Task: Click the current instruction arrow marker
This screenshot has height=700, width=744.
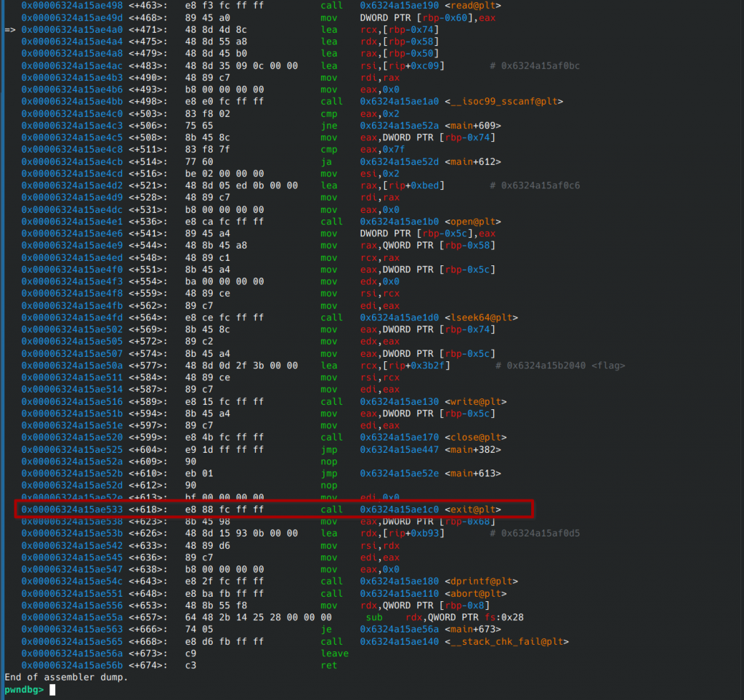Action: coord(10,30)
